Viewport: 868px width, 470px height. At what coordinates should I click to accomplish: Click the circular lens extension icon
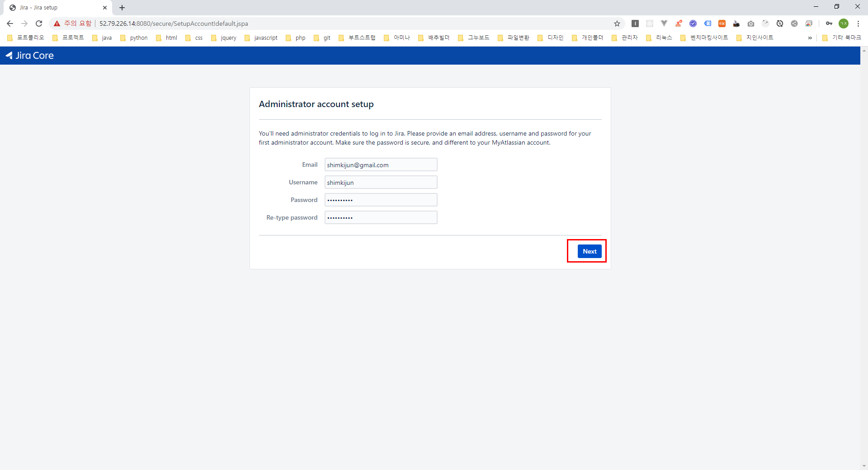coord(765,23)
